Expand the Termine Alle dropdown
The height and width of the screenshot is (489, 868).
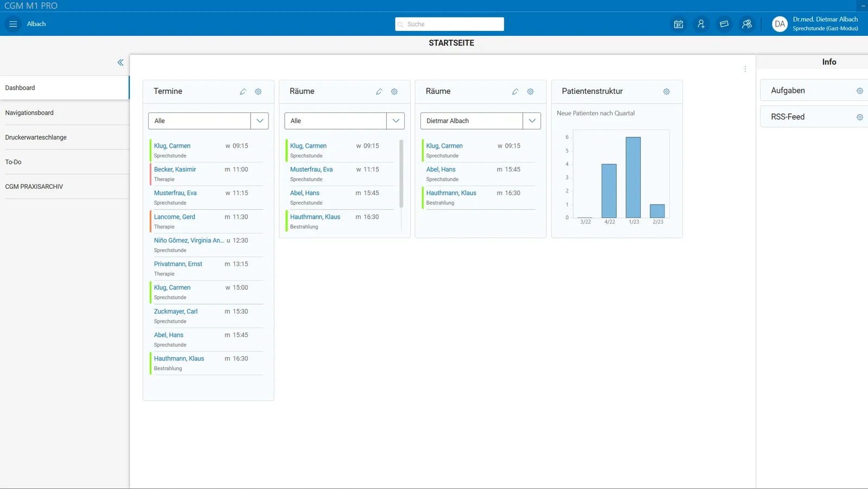[x=260, y=121]
